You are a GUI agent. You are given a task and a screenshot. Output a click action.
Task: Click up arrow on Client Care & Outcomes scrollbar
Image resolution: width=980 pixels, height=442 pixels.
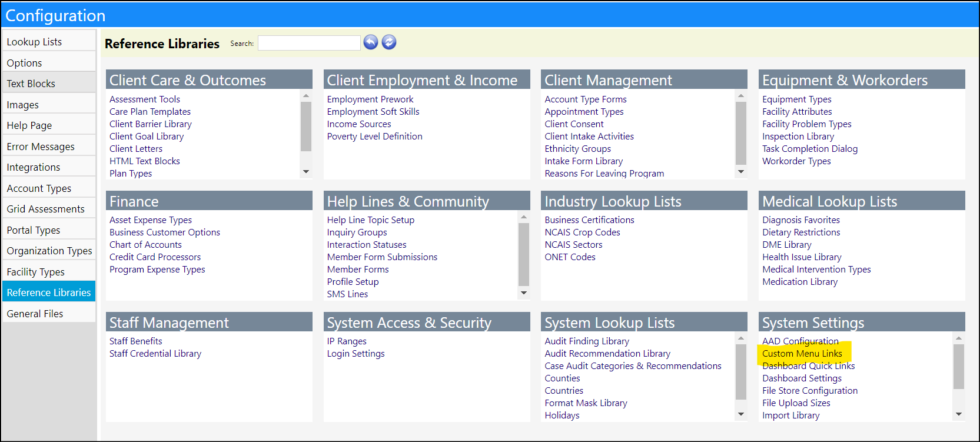[x=306, y=95]
